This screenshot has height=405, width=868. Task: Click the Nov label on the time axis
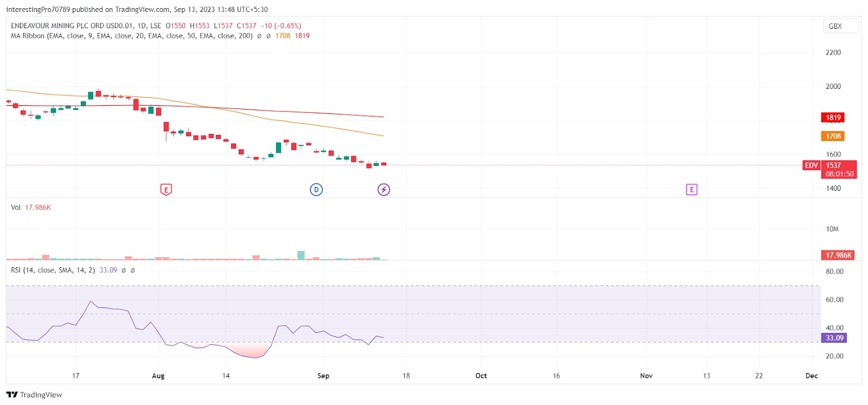click(646, 376)
